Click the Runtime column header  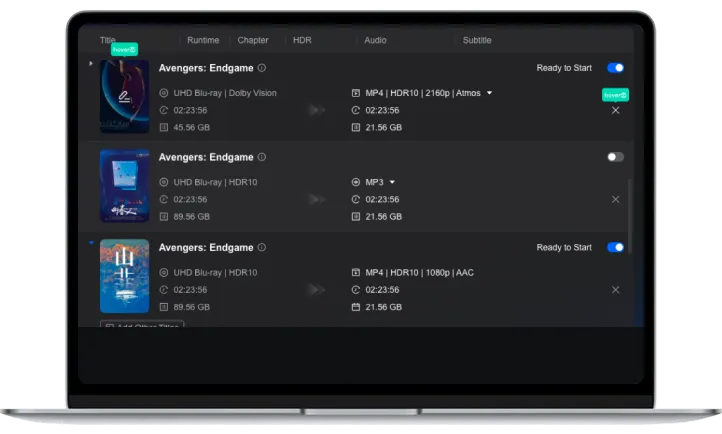click(x=203, y=40)
